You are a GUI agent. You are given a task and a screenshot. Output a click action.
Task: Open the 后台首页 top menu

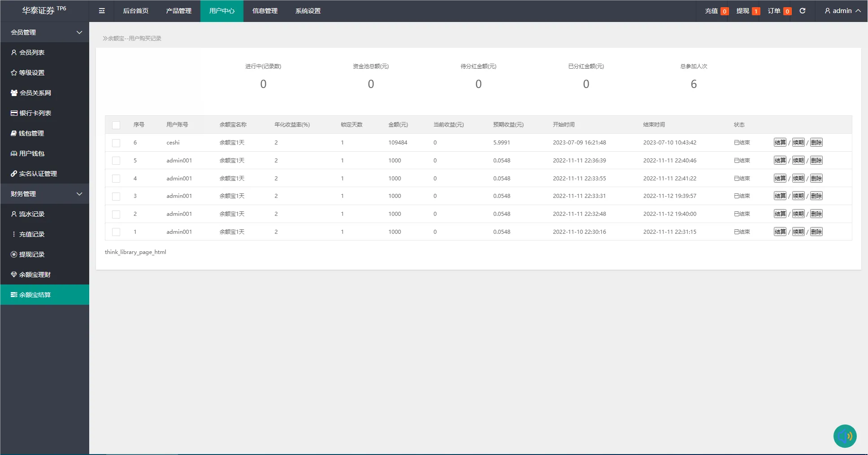(136, 11)
